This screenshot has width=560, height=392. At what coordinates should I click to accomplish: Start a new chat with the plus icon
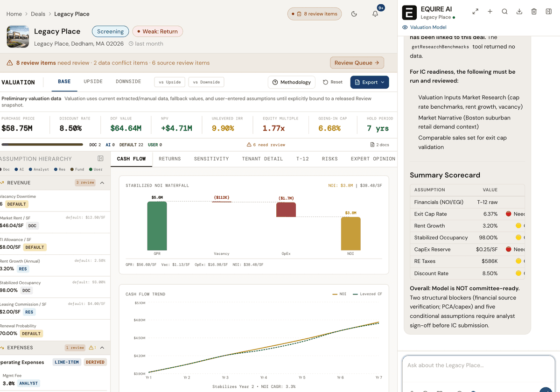click(490, 11)
